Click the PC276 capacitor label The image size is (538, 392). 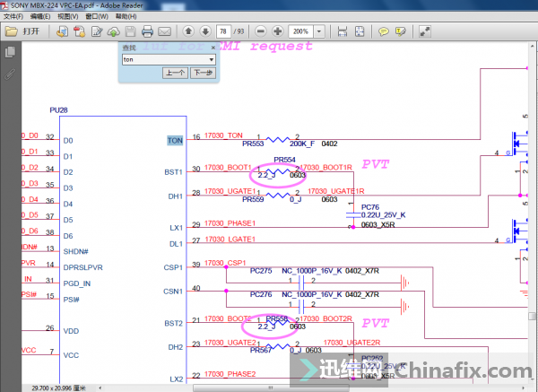point(261,294)
